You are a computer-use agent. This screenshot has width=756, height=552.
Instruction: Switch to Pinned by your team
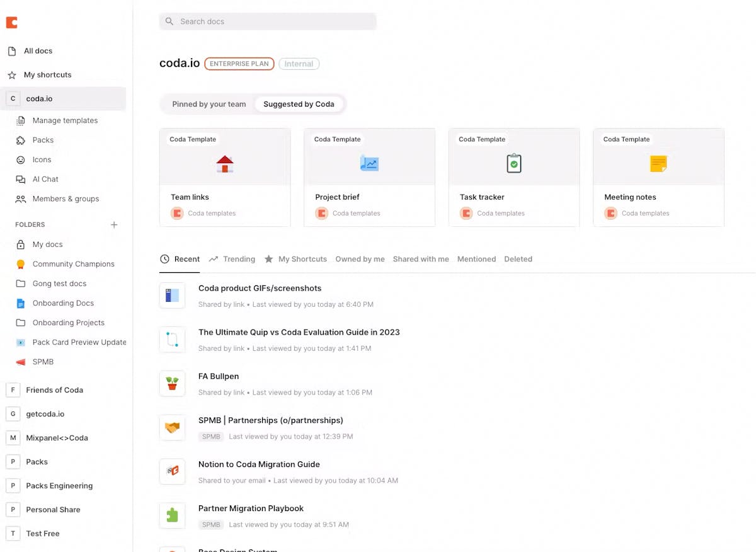click(209, 104)
